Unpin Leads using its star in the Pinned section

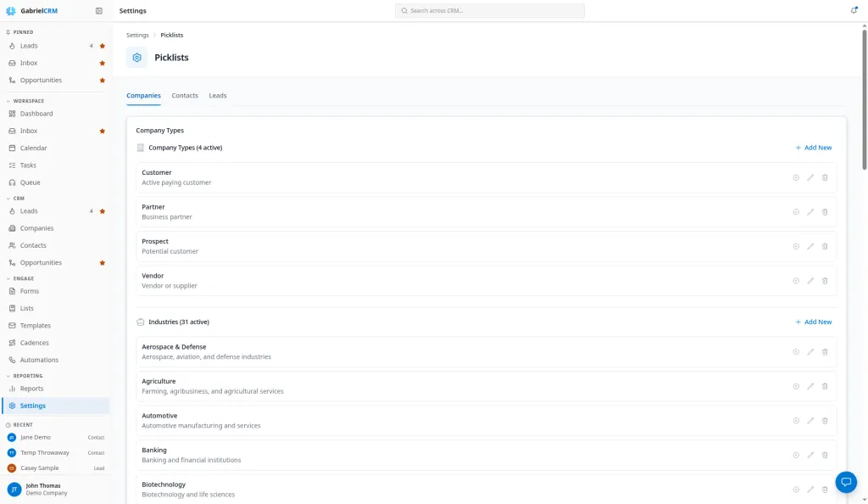tap(103, 46)
